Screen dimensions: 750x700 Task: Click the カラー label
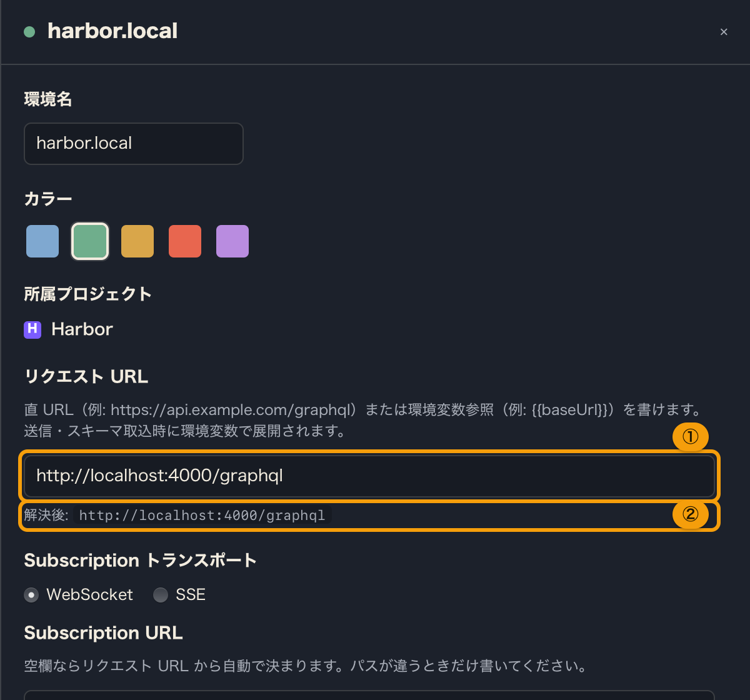(x=48, y=199)
